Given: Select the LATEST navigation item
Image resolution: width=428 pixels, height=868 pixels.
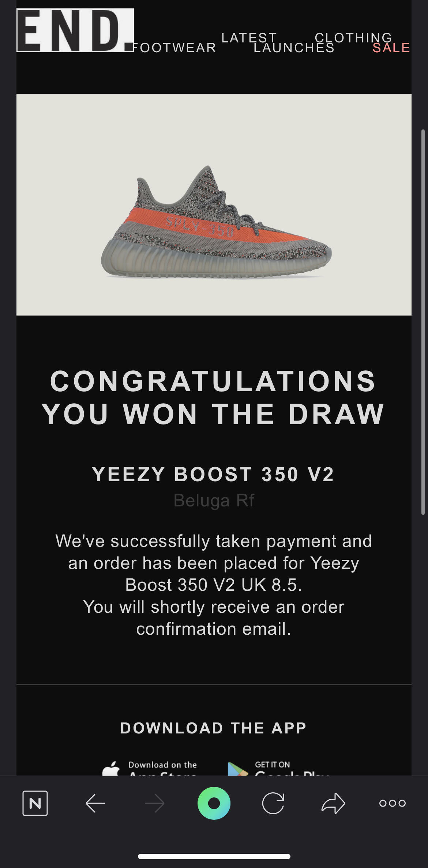Looking at the screenshot, I should point(249,38).
